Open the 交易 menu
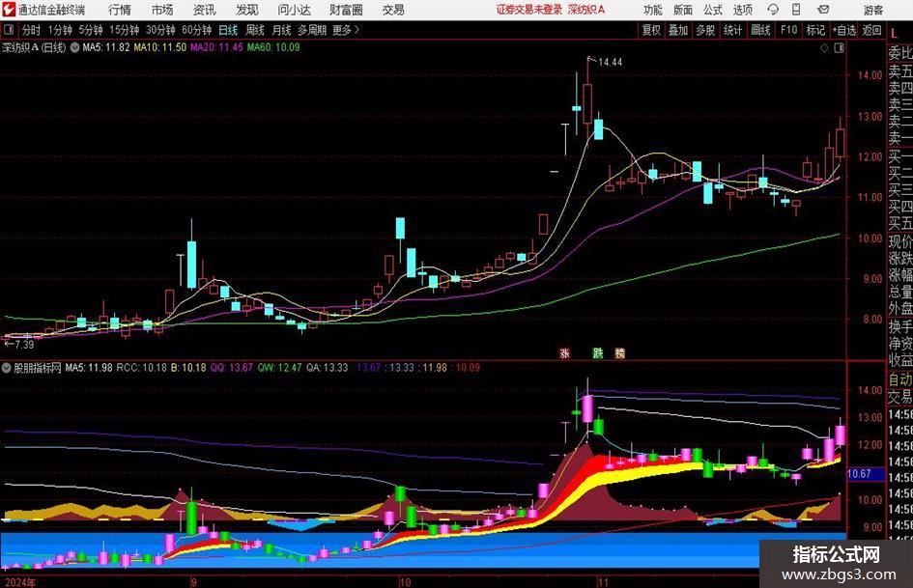This screenshot has height=588, width=913. (x=393, y=10)
